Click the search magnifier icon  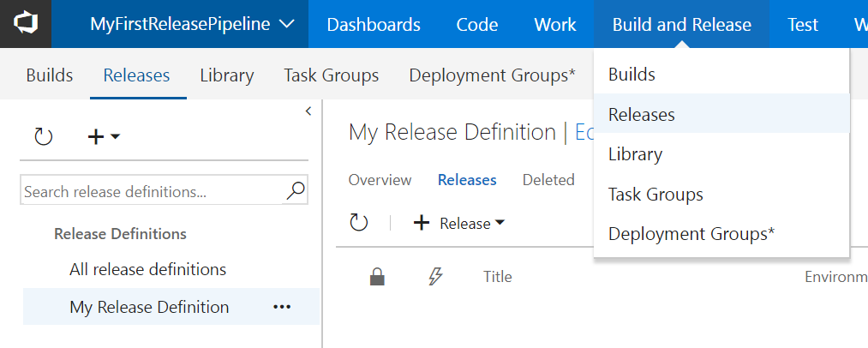pyautogui.click(x=296, y=190)
